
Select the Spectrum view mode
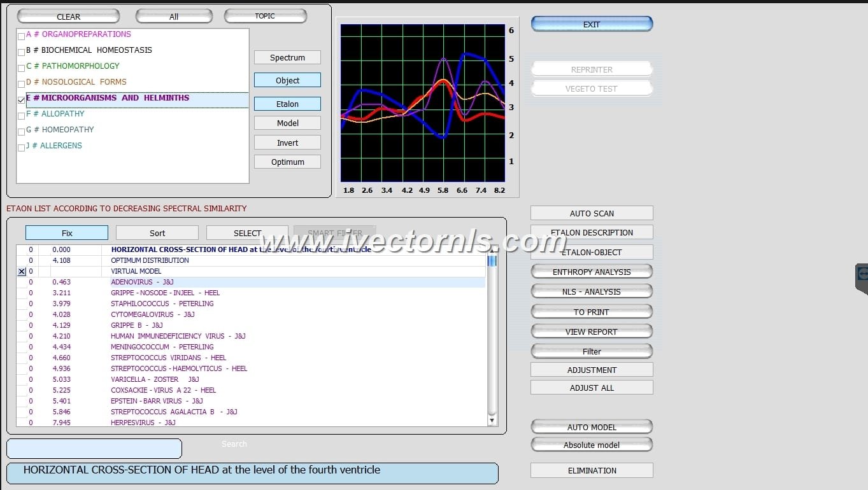(287, 57)
